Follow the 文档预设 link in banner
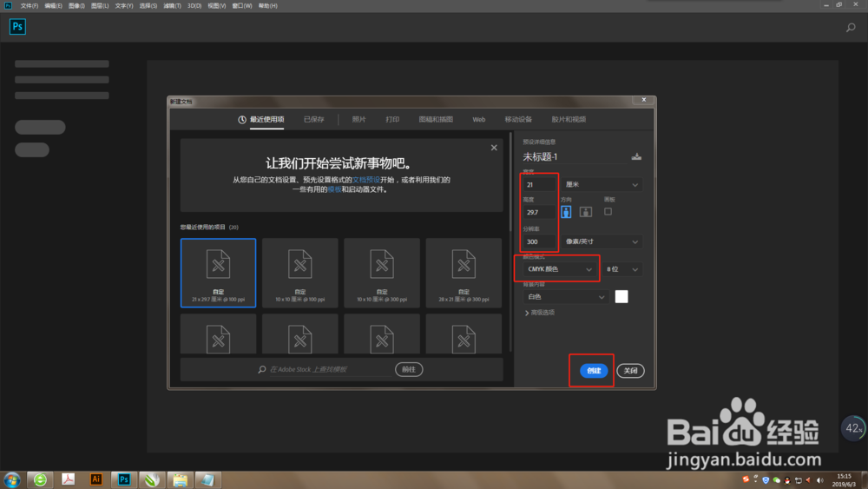 pos(366,180)
